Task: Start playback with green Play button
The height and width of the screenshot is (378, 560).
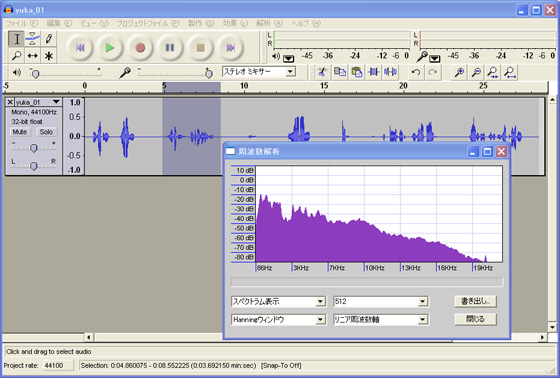Action: (110, 48)
